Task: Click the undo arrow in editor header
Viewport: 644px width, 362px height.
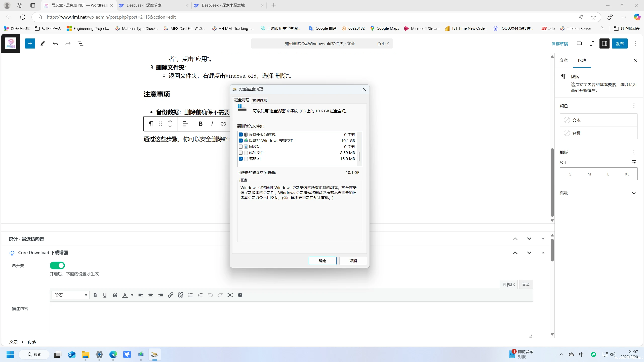Action: point(55,43)
